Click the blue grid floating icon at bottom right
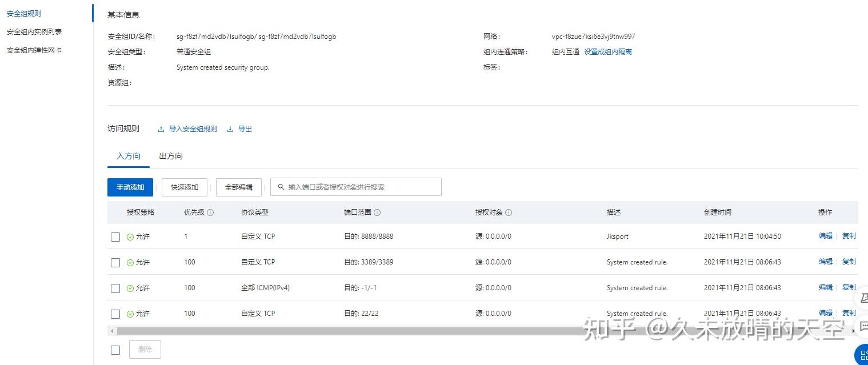This screenshot has width=868, height=365. pos(862,355)
